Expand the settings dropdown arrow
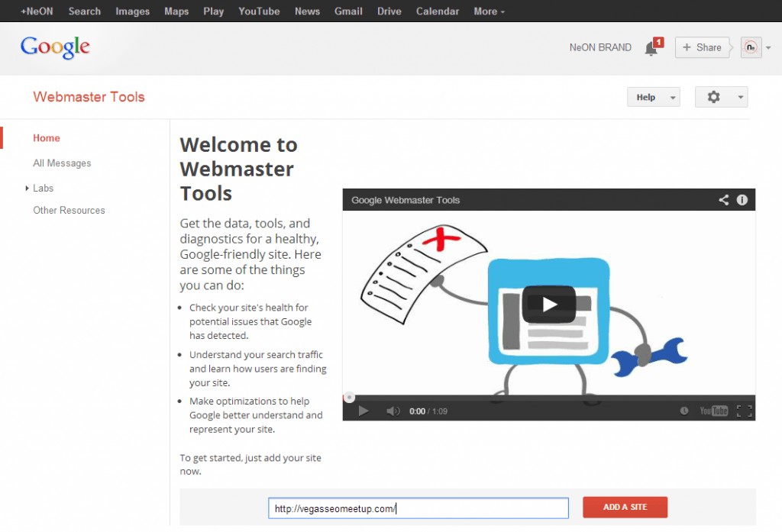The width and height of the screenshot is (782, 532). tap(741, 97)
